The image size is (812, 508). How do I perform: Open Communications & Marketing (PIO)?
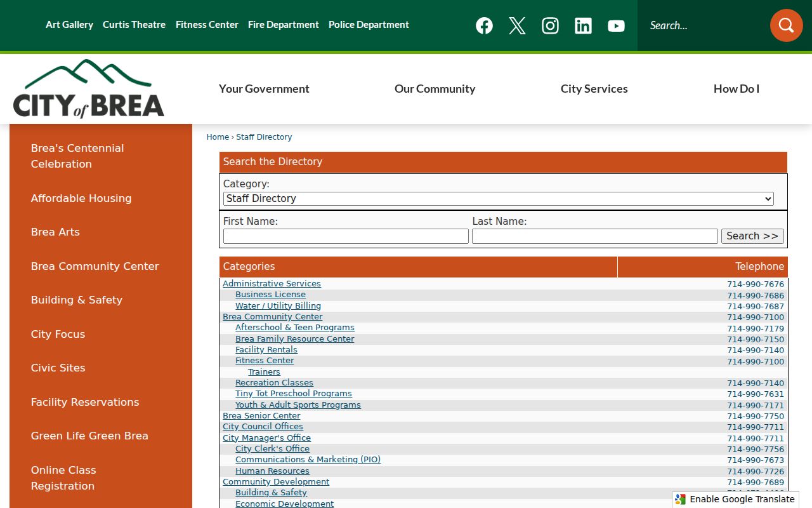click(x=308, y=460)
